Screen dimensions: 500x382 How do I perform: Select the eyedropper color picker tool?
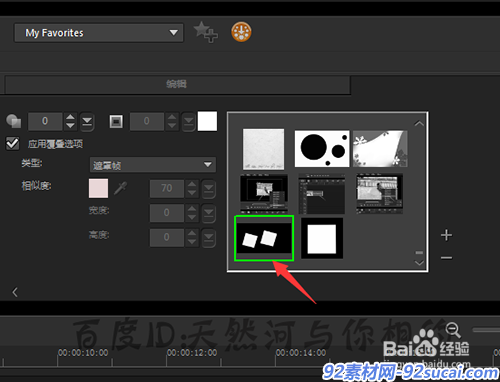point(120,189)
